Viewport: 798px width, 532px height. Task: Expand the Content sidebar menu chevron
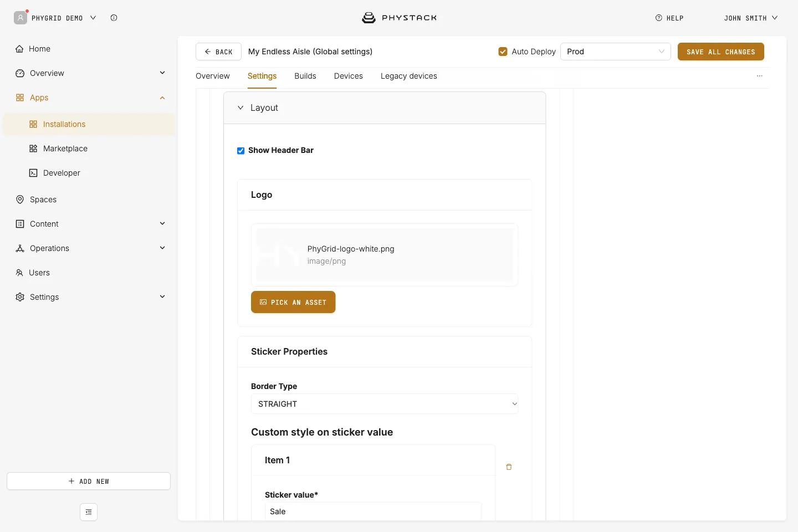click(162, 223)
